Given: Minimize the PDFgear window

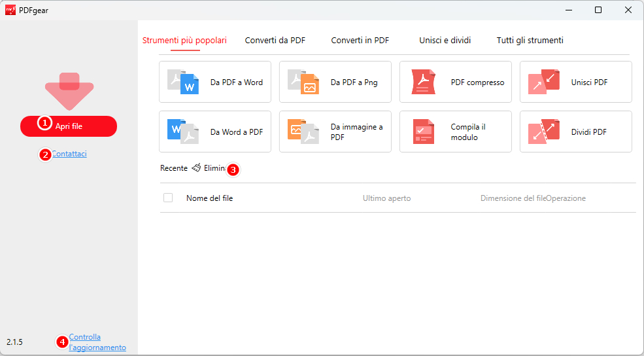Looking at the screenshot, I should pyautogui.click(x=569, y=10).
